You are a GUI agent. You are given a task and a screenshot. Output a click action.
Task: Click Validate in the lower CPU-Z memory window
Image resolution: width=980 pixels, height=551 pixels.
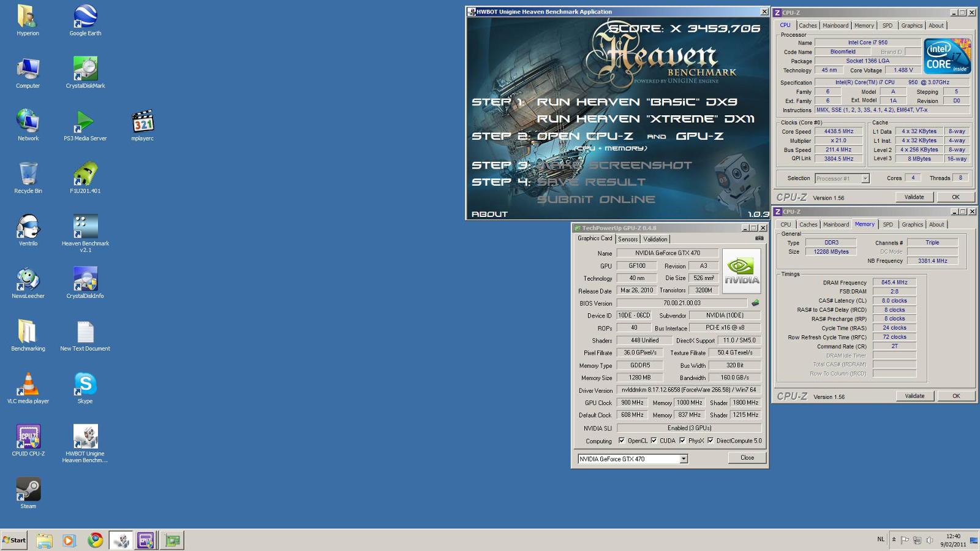coord(914,397)
